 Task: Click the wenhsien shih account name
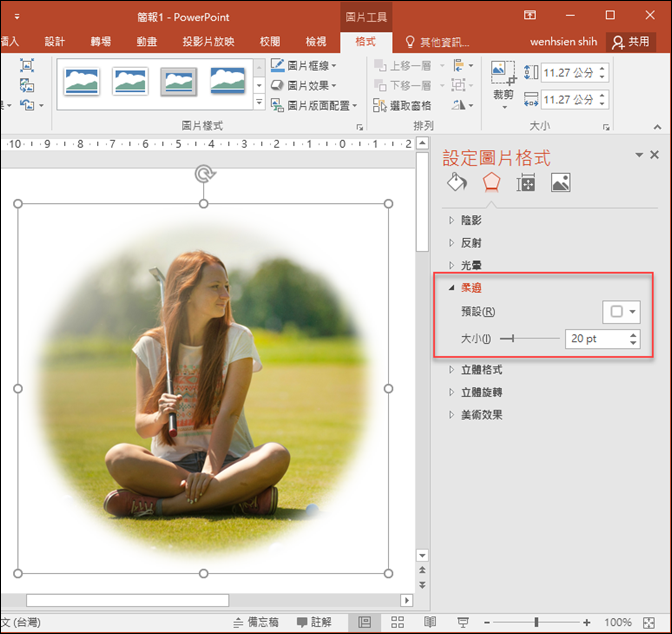coord(563,42)
